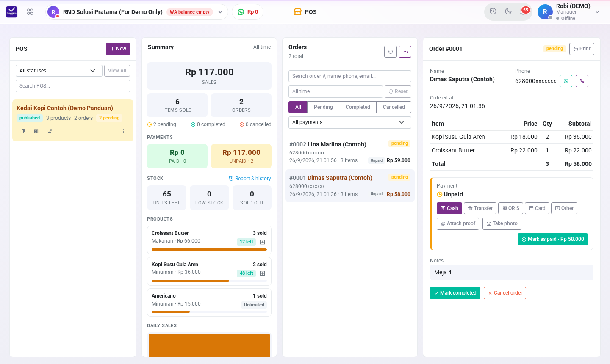Viewport: 610px width, 364px height.
Task: Click the SuperApp logo icon
Action: pyautogui.click(x=12, y=12)
